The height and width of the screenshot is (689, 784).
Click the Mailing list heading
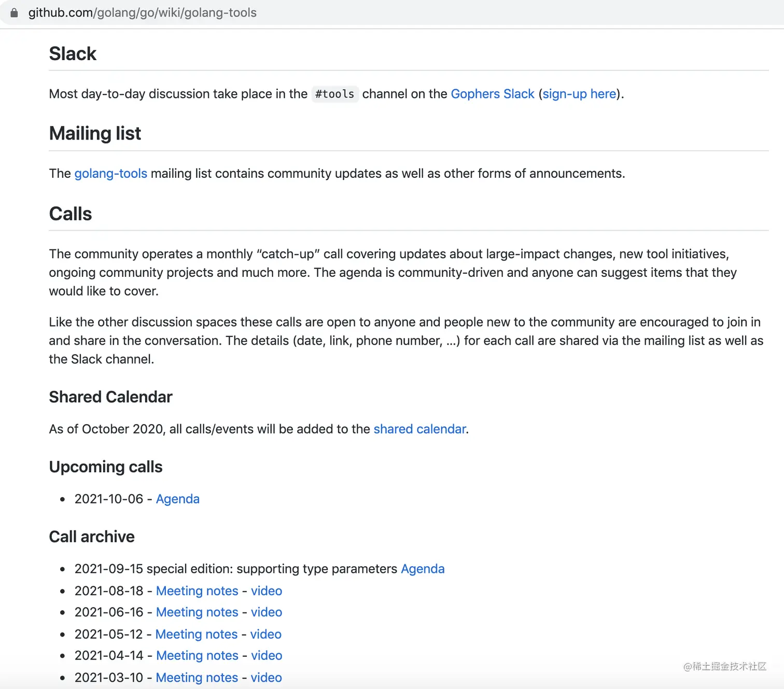click(95, 134)
